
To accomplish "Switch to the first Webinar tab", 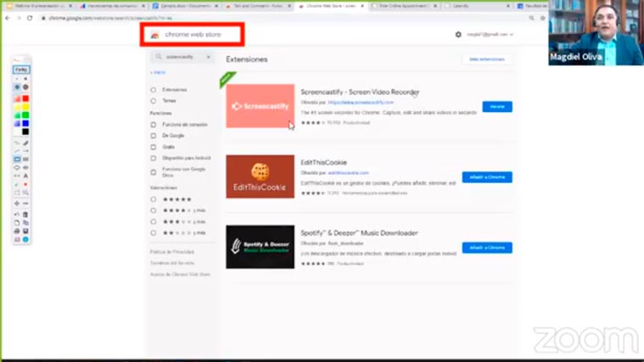I will (x=38, y=6).
